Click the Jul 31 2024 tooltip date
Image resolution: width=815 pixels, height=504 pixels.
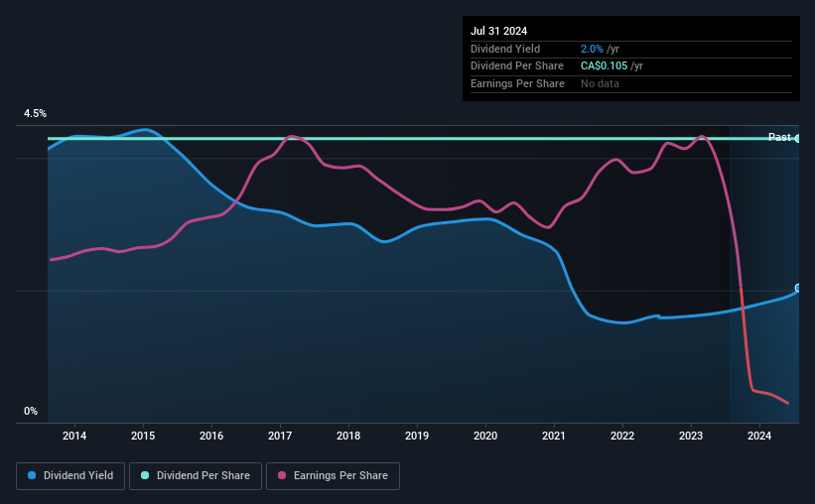click(498, 31)
